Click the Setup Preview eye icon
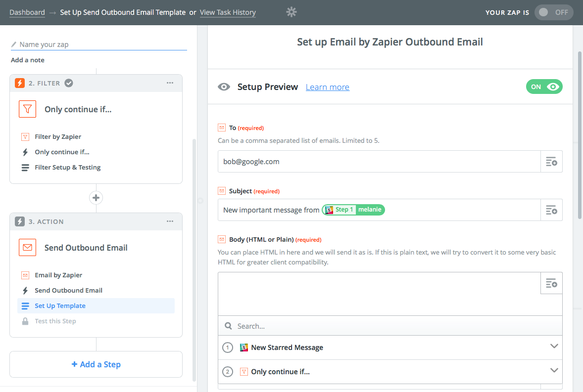583x392 pixels. pos(224,87)
